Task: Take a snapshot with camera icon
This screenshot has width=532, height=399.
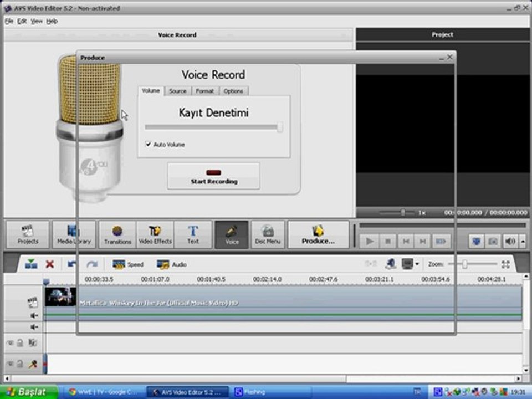Action: tap(493, 241)
